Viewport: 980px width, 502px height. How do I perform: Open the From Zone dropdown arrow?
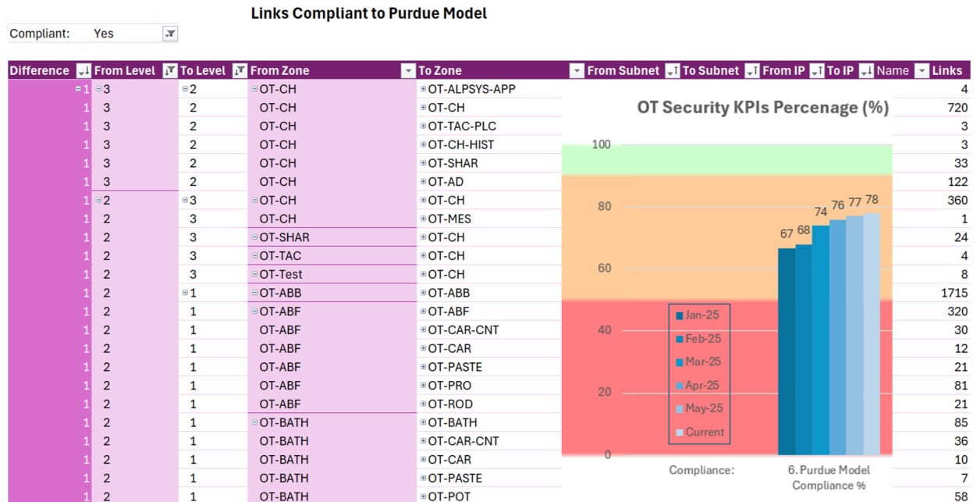tap(408, 71)
